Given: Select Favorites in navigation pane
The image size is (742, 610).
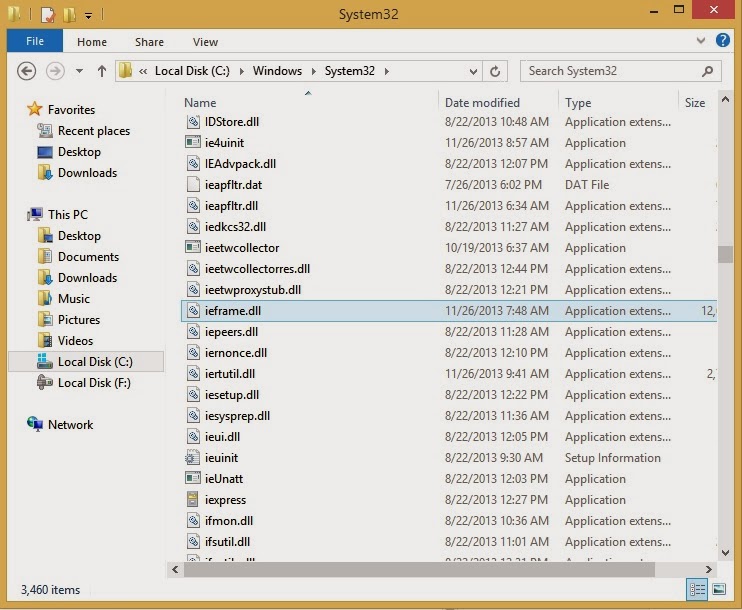Looking at the screenshot, I should [x=71, y=110].
